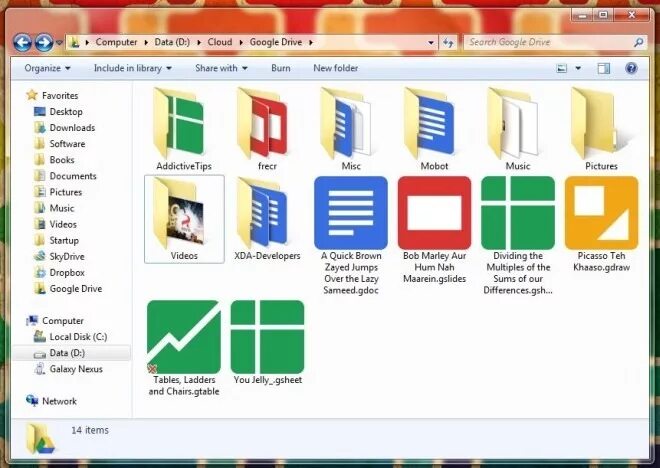Viewport: 660px width, 468px height.
Task: Go forward with the Forward arrow button
Action: [43, 42]
